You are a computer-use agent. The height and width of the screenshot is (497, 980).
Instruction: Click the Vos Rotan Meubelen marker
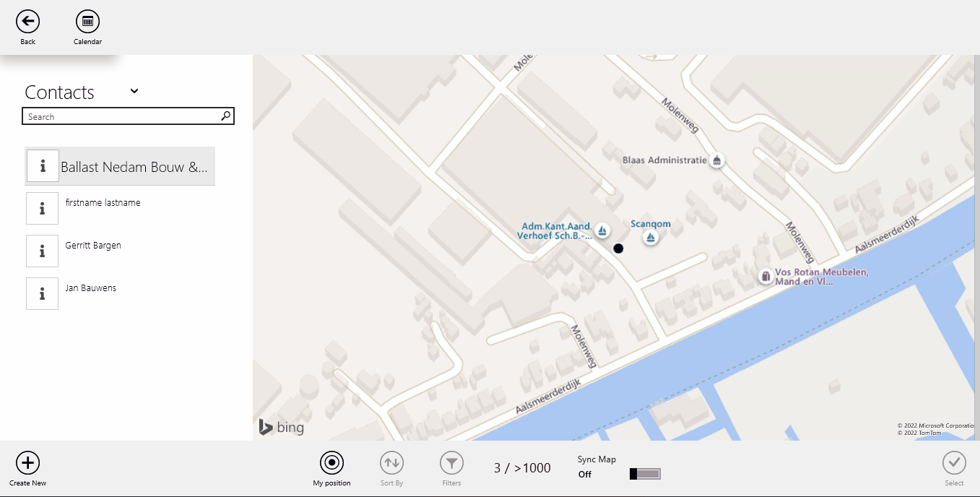pos(766,276)
